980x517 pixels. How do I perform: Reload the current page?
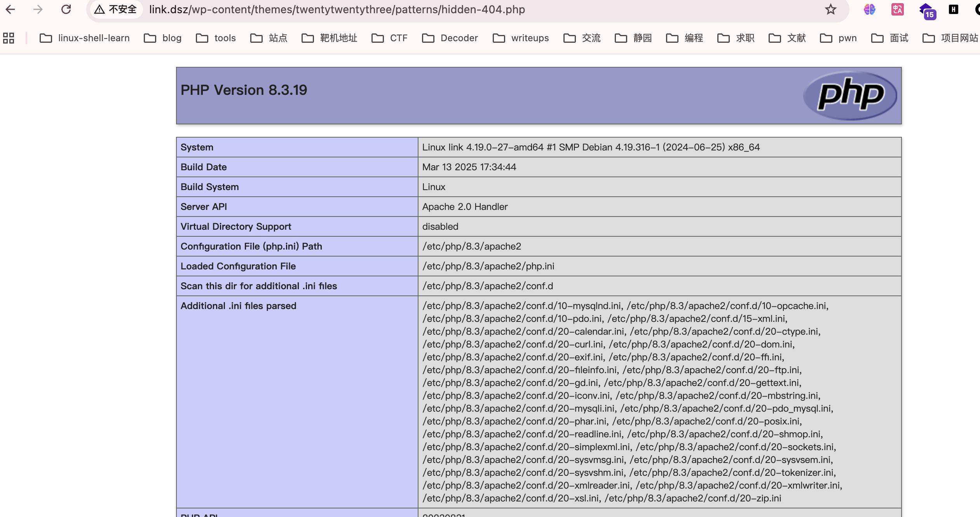(66, 9)
